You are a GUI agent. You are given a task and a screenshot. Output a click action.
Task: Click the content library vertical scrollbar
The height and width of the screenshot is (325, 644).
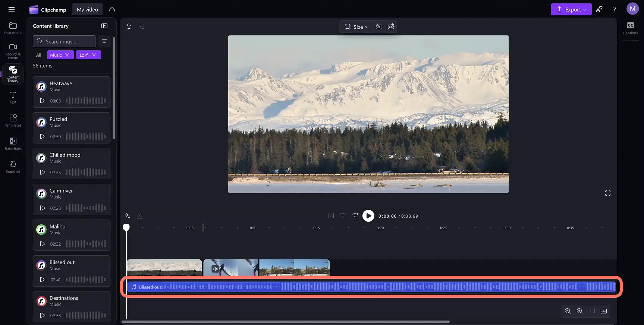point(114,88)
